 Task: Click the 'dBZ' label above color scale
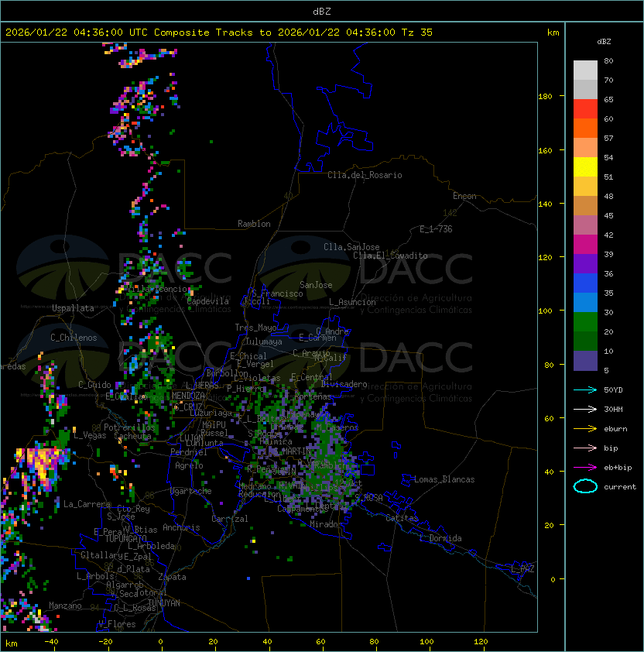pyautogui.click(x=604, y=42)
